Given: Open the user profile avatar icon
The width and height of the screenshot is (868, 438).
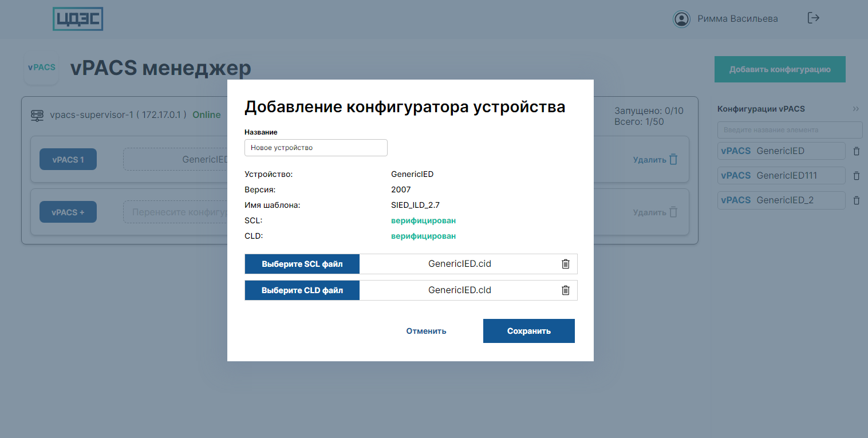Looking at the screenshot, I should [681, 19].
